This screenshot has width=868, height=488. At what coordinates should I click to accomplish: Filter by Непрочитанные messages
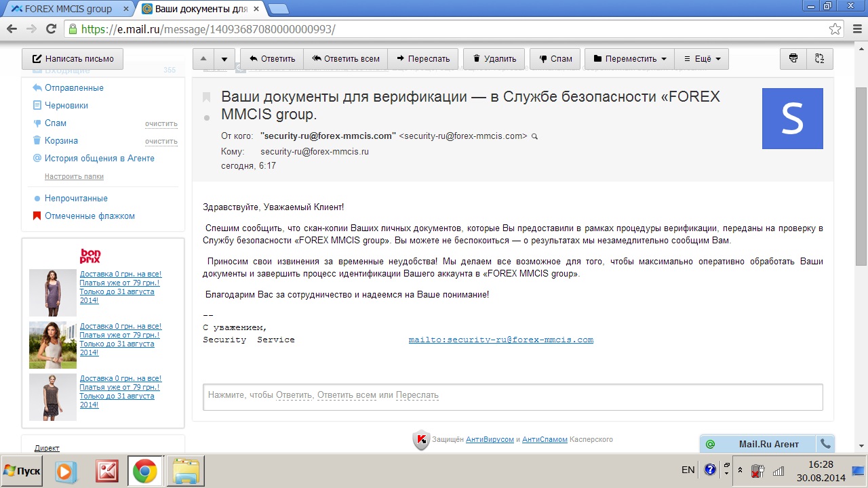tap(76, 199)
